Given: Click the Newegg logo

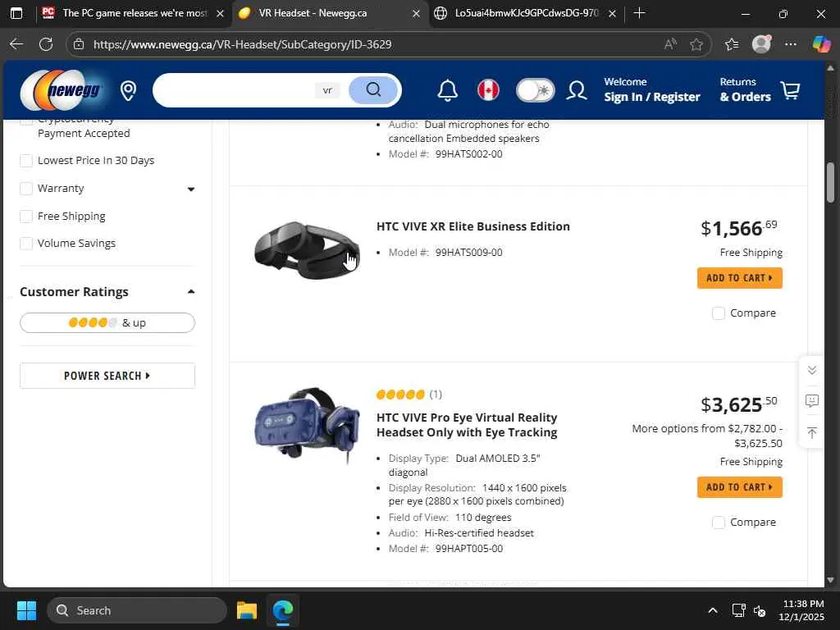Looking at the screenshot, I should click(x=62, y=90).
